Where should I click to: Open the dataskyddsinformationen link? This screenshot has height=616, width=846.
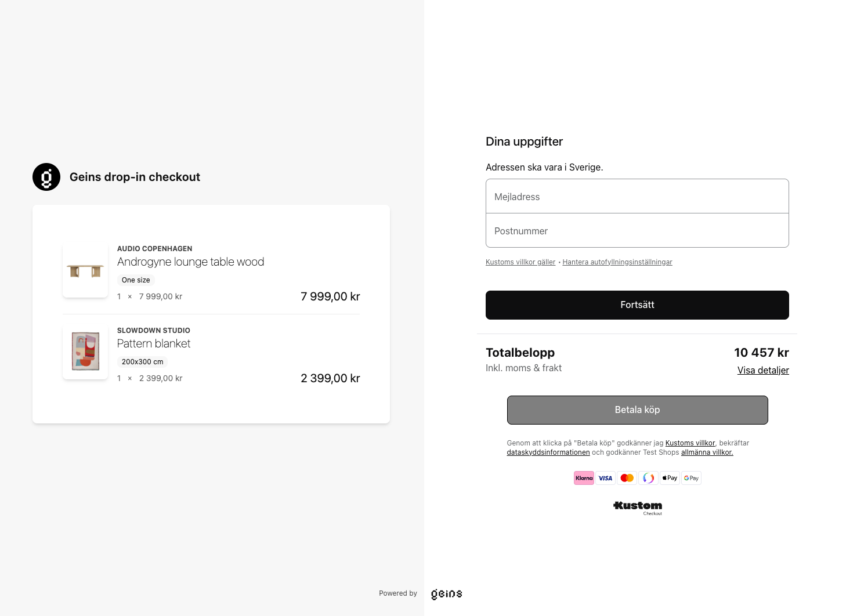pos(548,452)
